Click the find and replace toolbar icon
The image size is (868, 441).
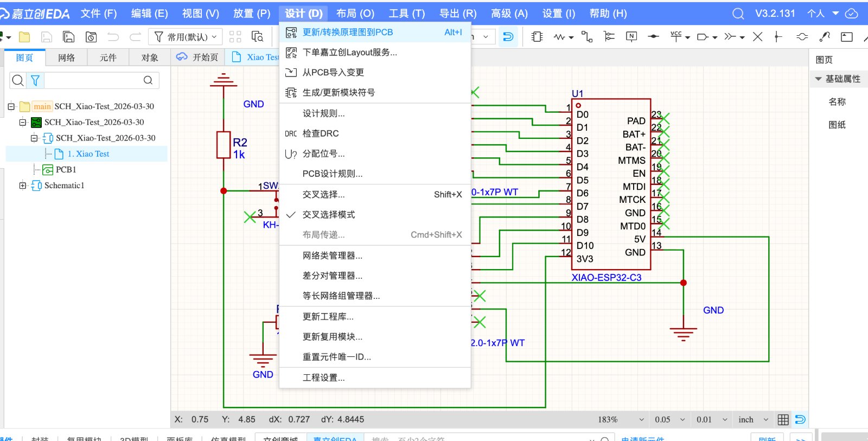coord(257,37)
